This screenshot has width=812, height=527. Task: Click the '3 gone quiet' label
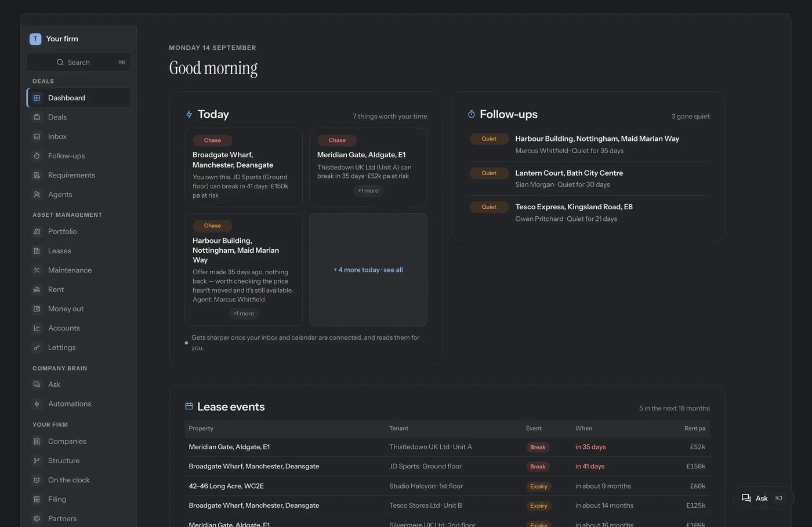coord(691,117)
